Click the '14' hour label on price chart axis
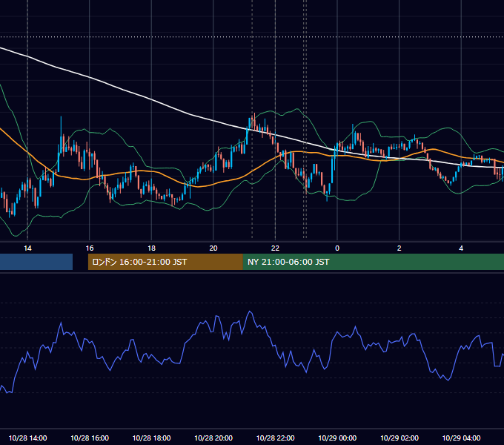The image size is (504, 445). (27, 248)
